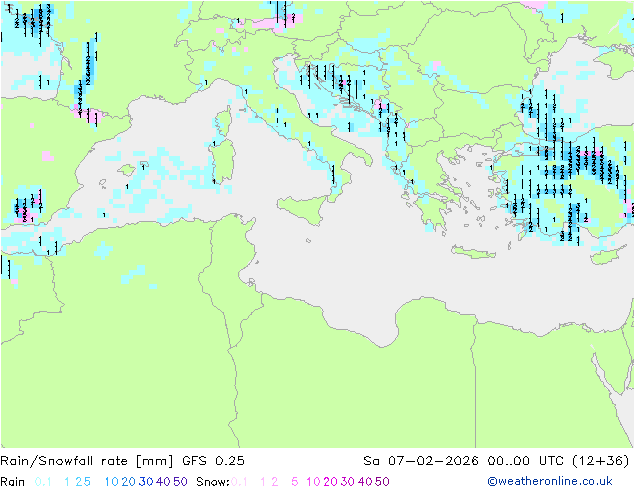Select the rain legend value 0.1

point(43,482)
